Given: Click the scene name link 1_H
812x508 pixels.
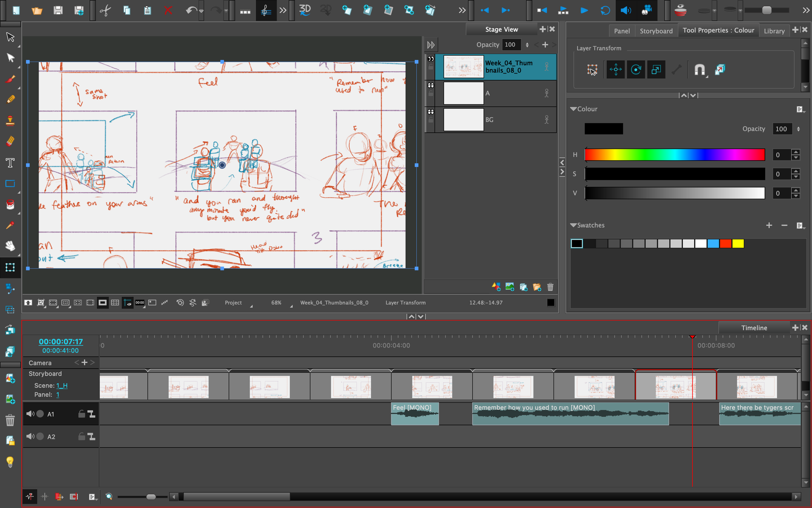Looking at the screenshot, I should [62, 385].
